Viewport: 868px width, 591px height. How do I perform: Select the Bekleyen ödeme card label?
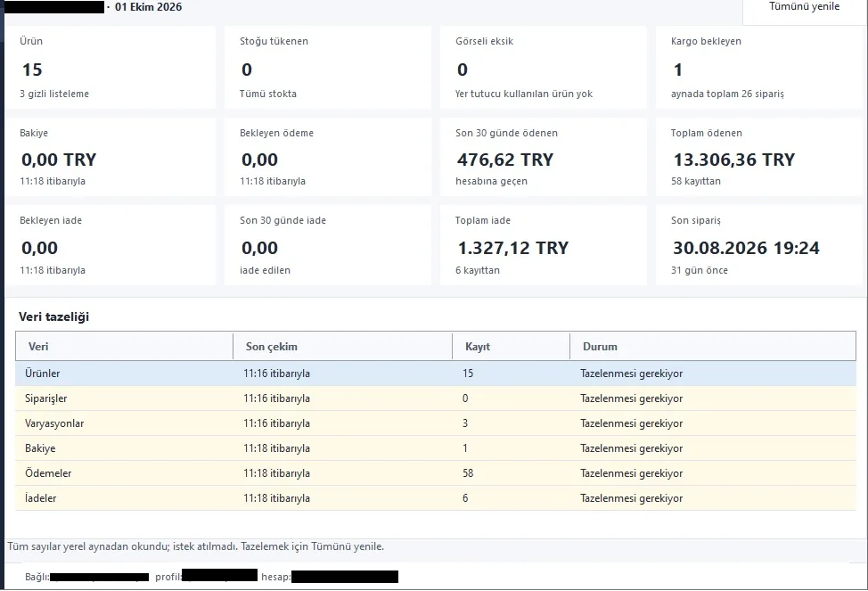(277, 133)
